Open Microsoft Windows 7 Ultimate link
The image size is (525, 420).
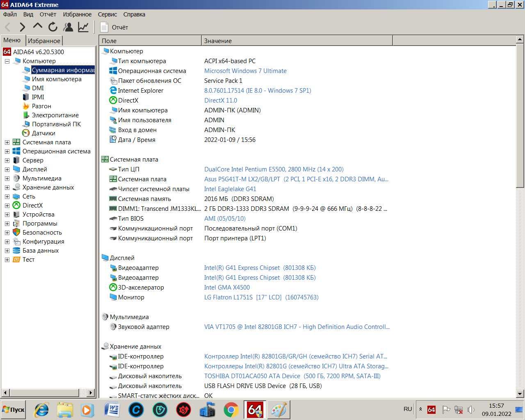pos(245,71)
